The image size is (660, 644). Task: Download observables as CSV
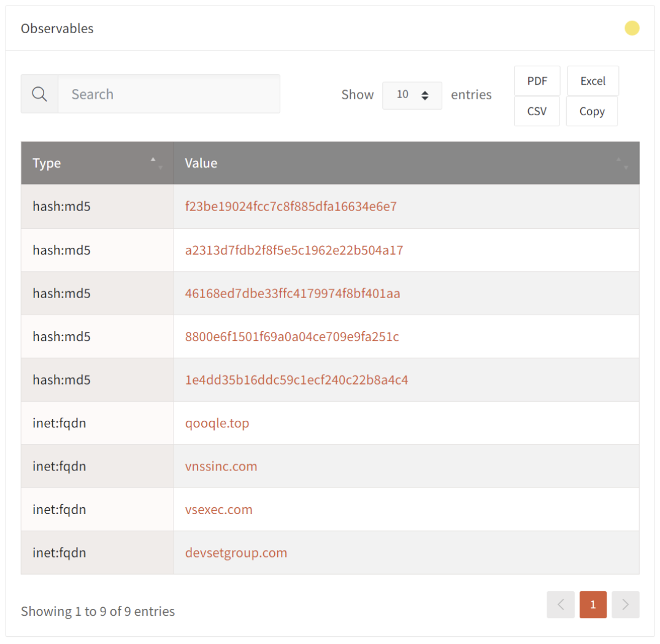[537, 111]
